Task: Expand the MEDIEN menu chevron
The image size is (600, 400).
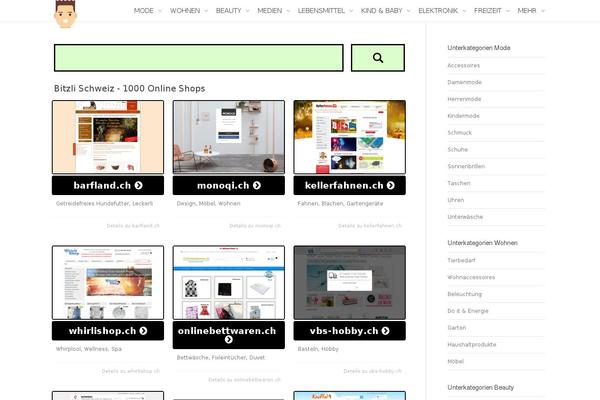Action: tap(288, 11)
